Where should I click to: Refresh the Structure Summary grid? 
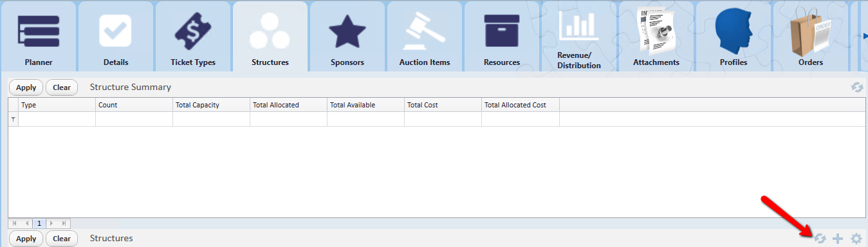(x=856, y=87)
